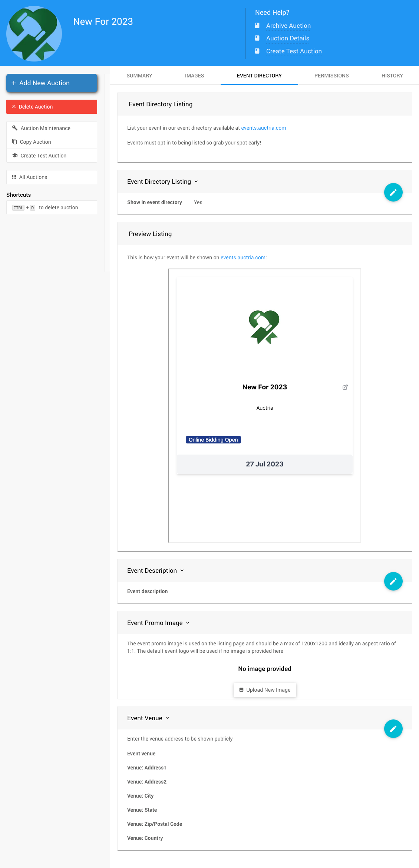Open the Archive Auction help link
The image size is (419, 868).
tap(288, 26)
